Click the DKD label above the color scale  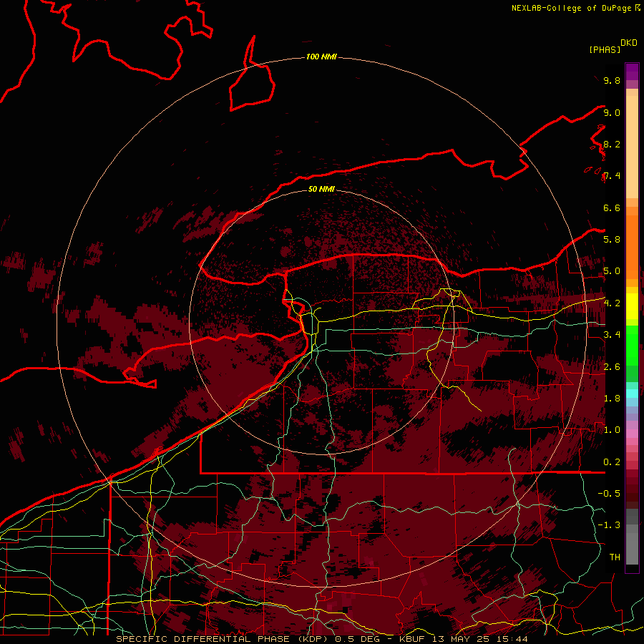coord(629,43)
